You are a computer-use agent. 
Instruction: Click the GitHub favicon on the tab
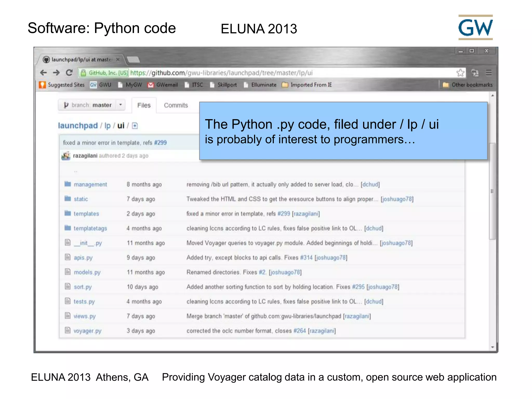46,59
